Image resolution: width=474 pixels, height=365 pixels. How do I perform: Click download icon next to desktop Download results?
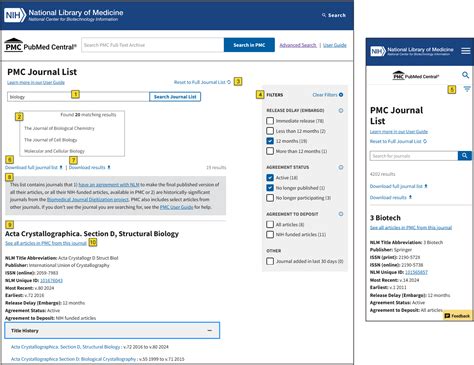pos(109,167)
